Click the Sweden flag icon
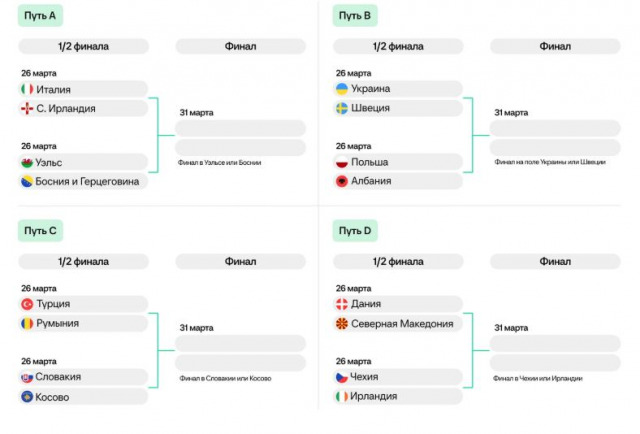640x434 pixels. pos(342,108)
